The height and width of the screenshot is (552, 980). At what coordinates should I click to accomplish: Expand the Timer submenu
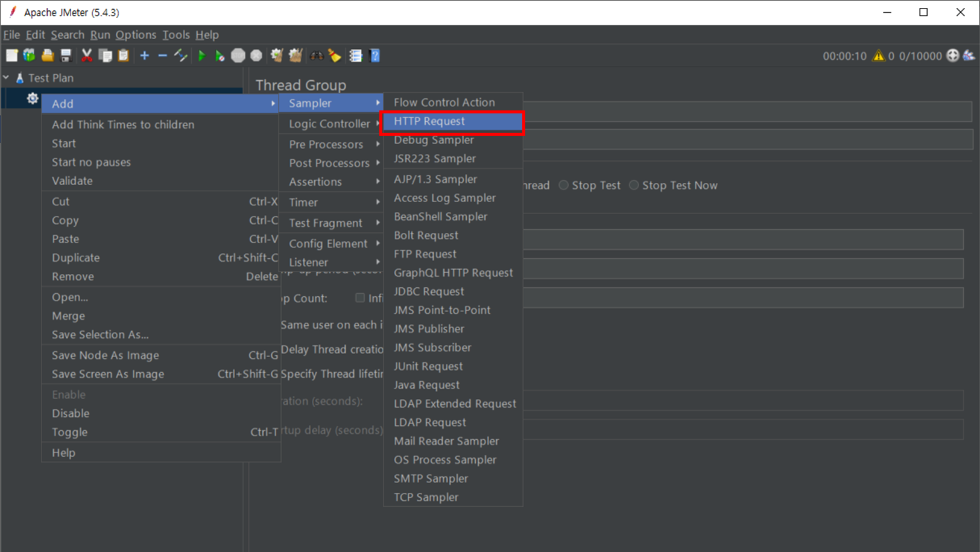point(332,202)
